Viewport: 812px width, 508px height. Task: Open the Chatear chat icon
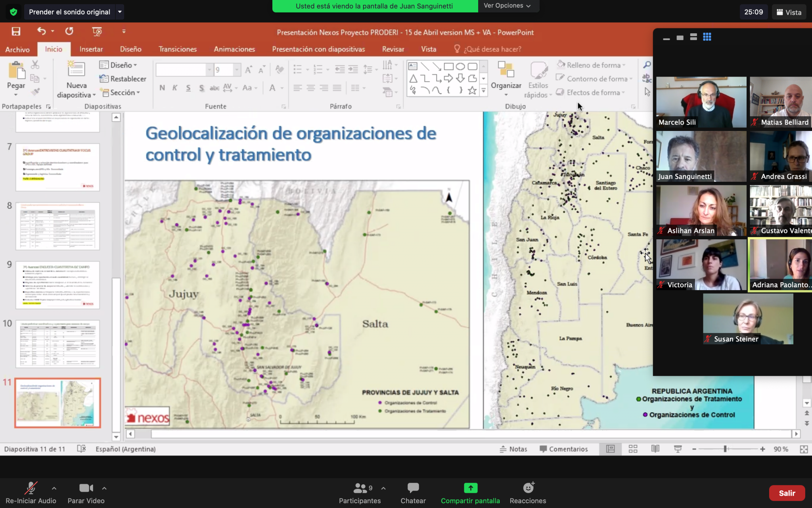coord(413,488)
